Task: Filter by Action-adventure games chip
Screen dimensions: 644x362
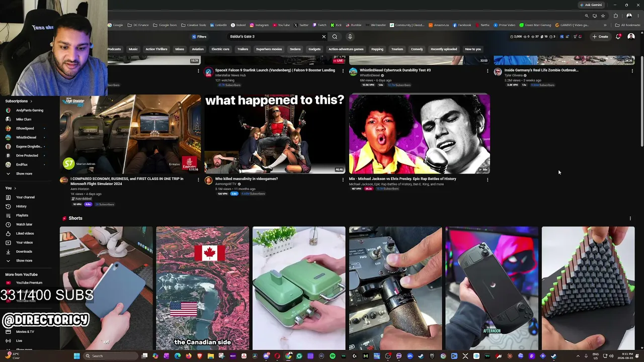Action: click(346, 49)
